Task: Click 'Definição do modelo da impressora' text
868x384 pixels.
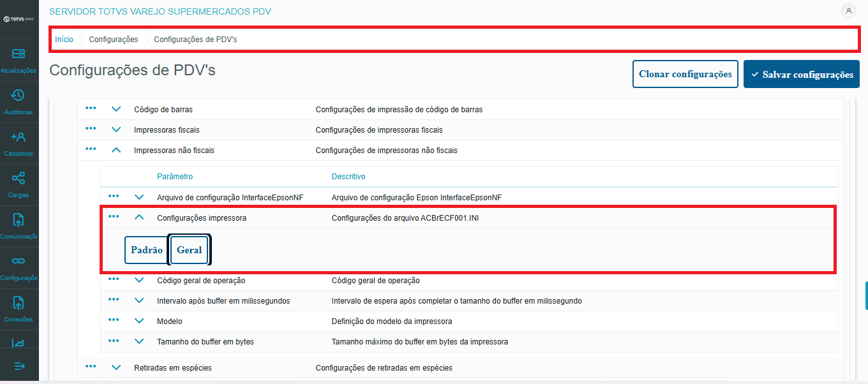Action: [392, 321]
